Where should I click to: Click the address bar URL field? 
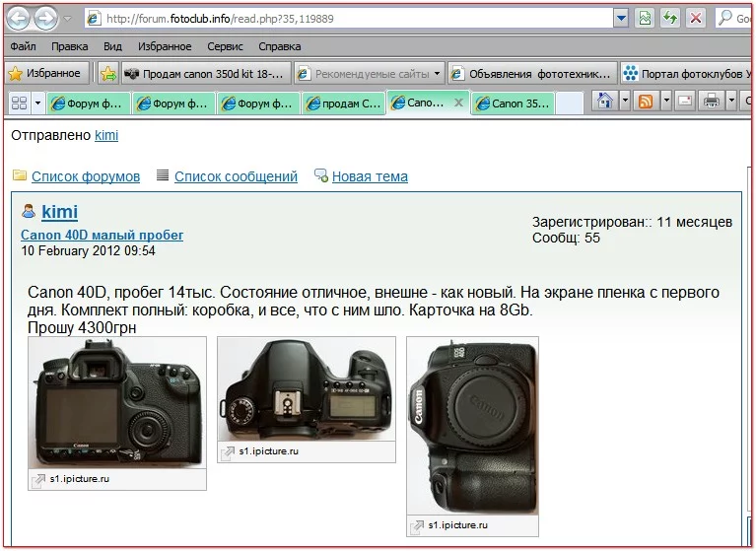pos(349,19)
